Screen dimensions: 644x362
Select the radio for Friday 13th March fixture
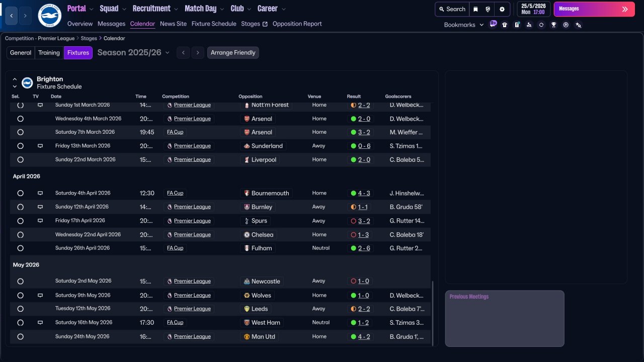tap(20, 146)
